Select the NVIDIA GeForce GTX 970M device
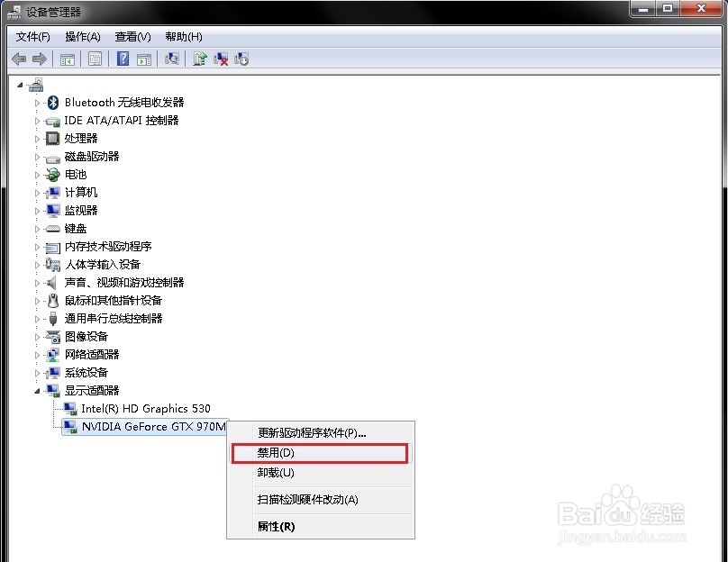 154,427
